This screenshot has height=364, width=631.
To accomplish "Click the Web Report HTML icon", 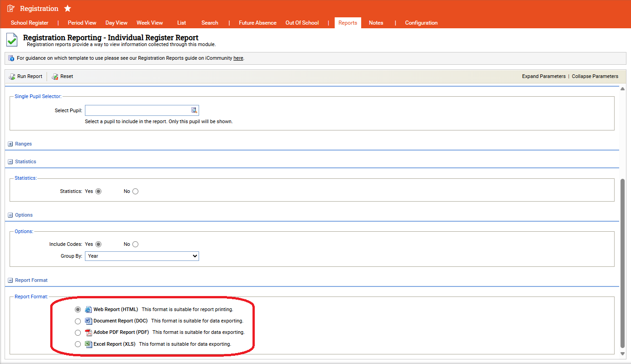I will [x=89, y=309].
